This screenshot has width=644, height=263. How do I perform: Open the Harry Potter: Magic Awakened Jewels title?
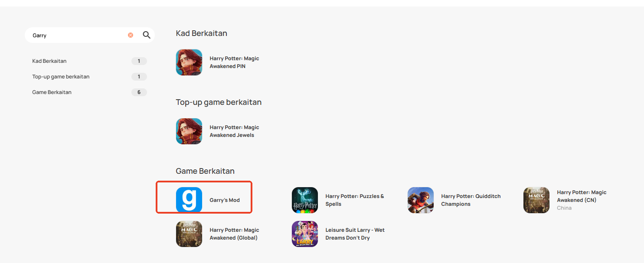[x=234, y=131]
